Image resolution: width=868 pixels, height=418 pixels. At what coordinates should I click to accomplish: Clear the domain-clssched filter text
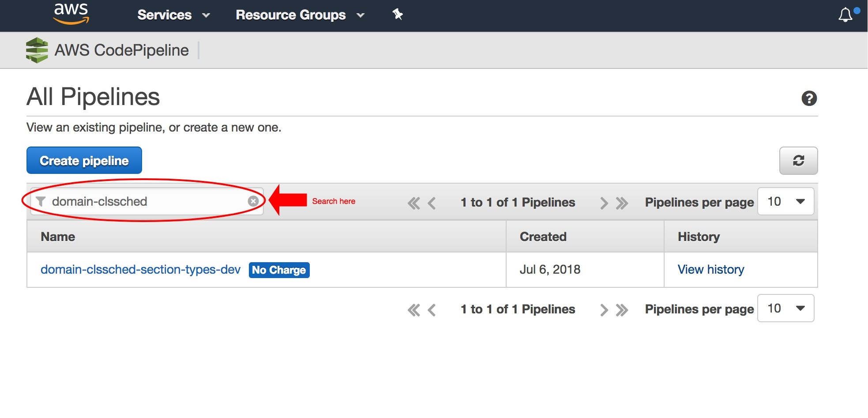point(253,201)
